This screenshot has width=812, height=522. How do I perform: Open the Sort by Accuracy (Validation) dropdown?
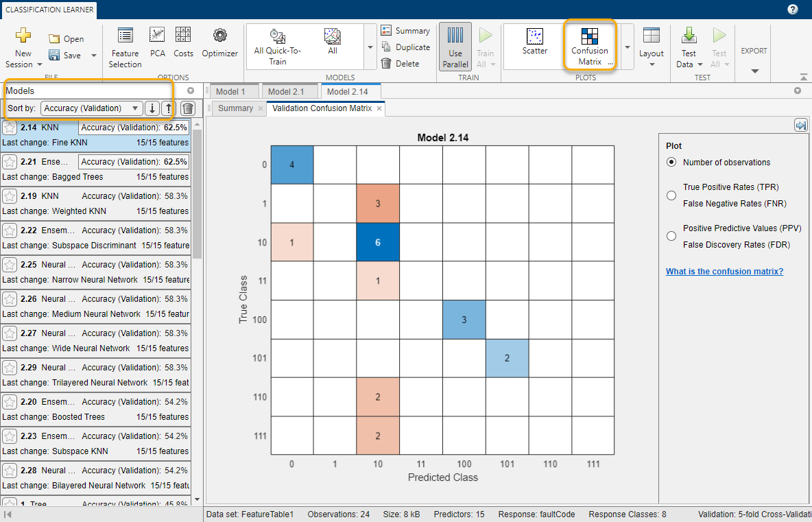coord(92,108)
